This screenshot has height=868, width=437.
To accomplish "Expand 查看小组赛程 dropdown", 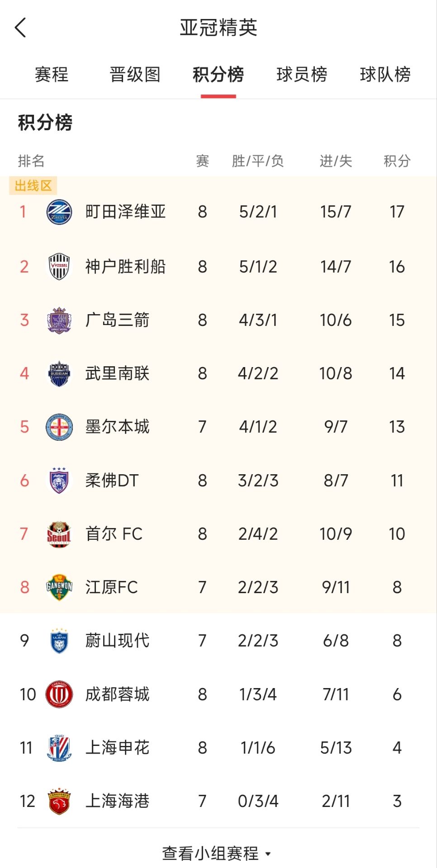I will 217,854.
